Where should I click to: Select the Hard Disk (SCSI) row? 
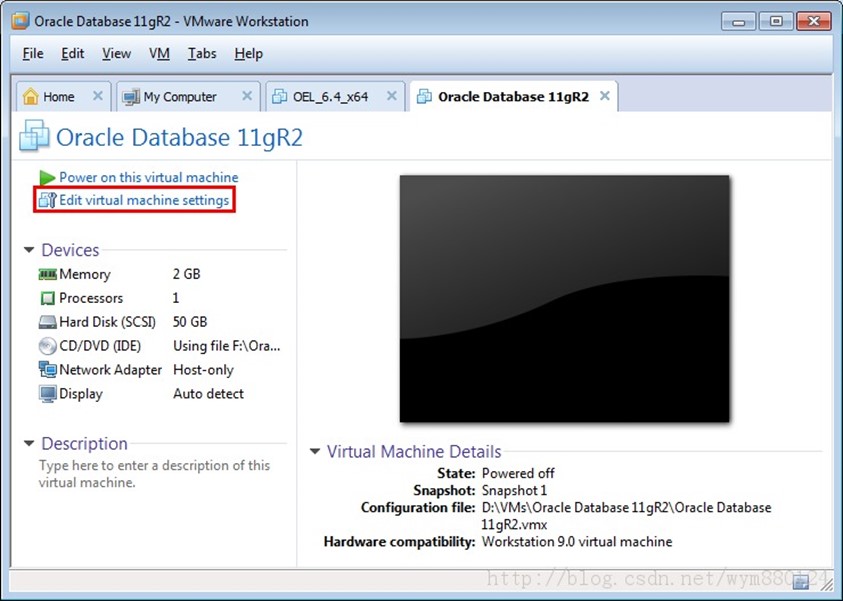click(160, 322)
